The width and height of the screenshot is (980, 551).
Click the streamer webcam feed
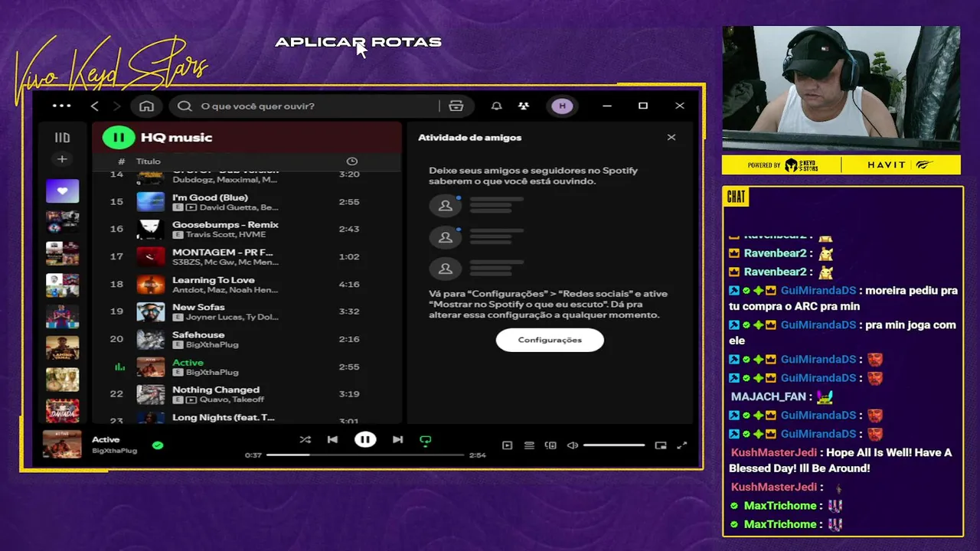pyautogui.click(x=841, y=89)
